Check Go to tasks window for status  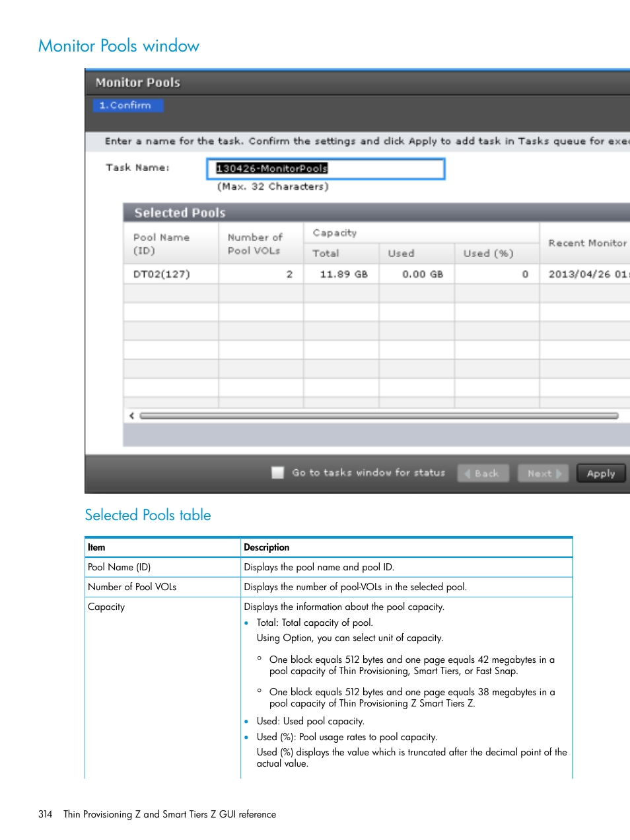coord(278,473)
